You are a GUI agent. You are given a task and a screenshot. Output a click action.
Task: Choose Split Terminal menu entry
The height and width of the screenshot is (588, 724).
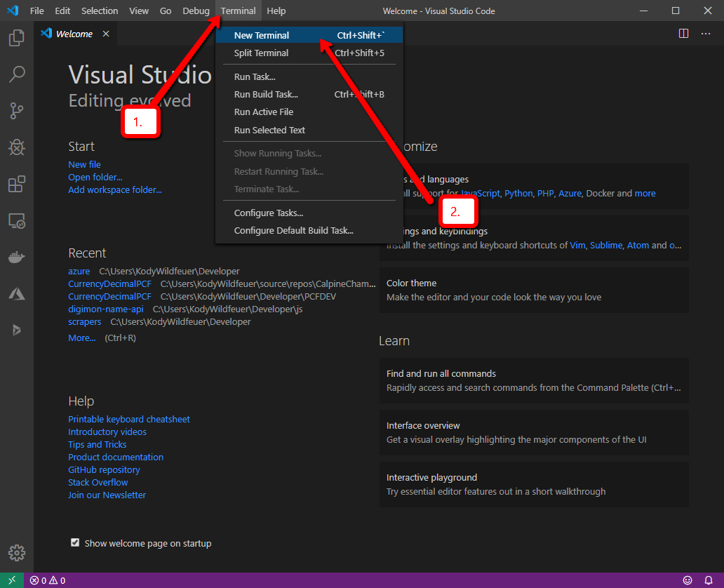pyautogui.click(x=309, y=53)
